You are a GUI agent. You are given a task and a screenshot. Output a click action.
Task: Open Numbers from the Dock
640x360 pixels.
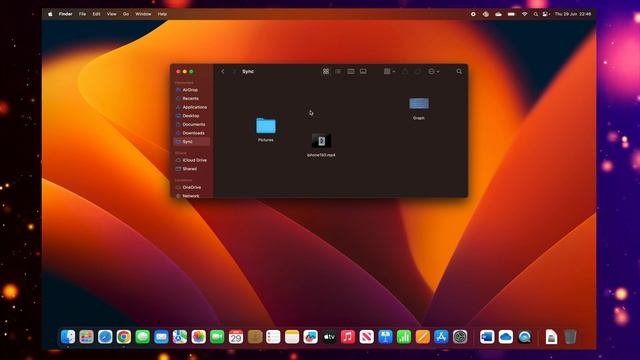(404, 337)
